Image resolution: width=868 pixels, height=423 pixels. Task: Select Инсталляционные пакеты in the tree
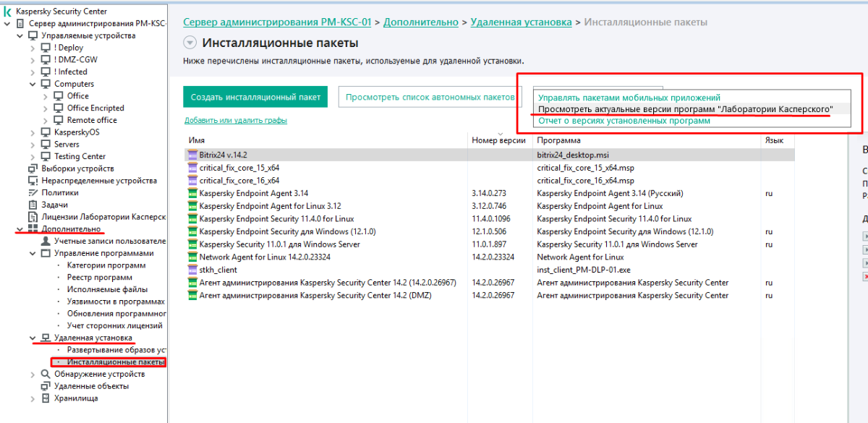click(115, 362)
